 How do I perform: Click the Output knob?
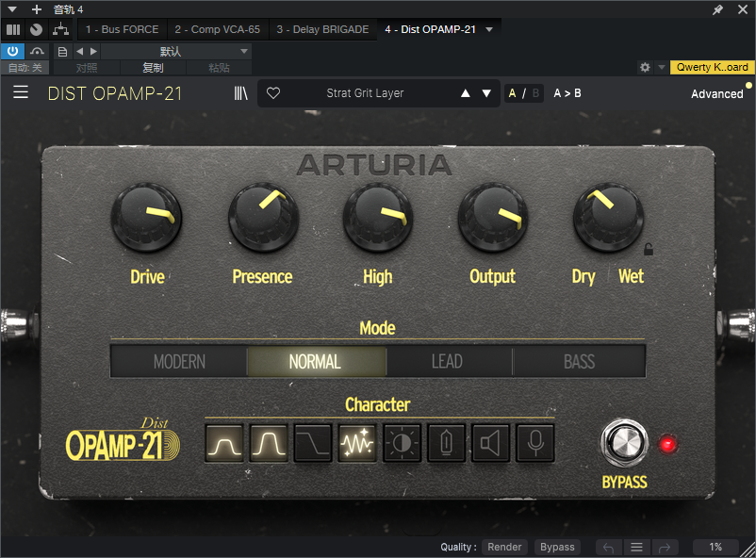(x=493, y=218)
